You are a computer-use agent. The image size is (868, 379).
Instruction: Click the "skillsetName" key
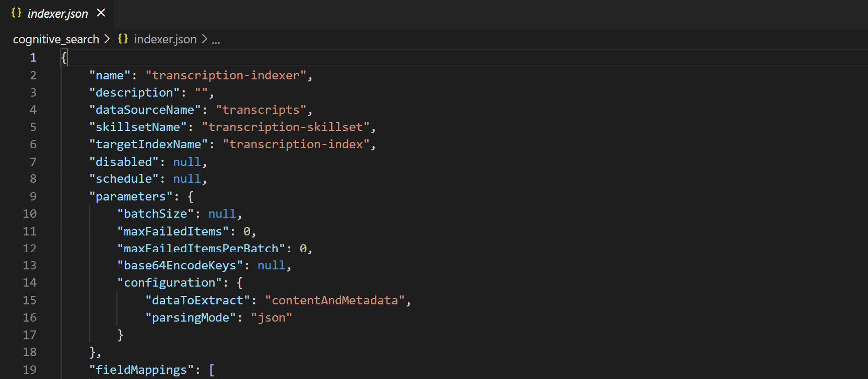(x=138, y=127)
